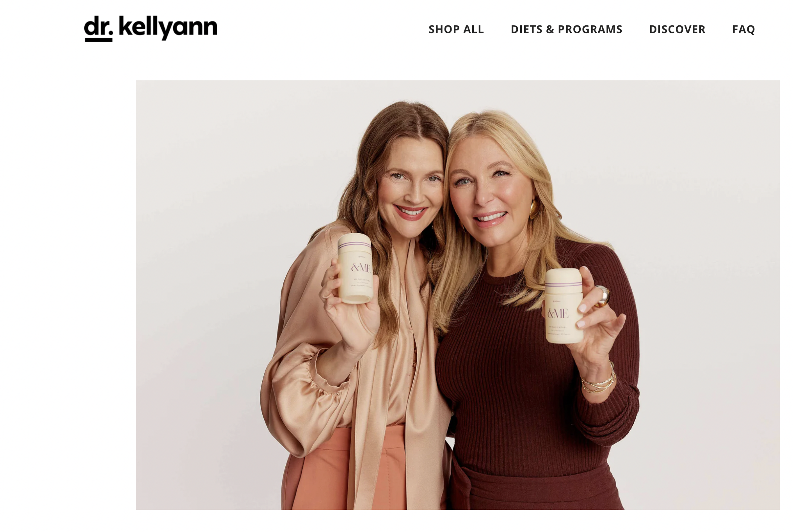Click the coral trousers in the hero image
The height and width of the screenshot is (532, 793).
pos(343,468)
